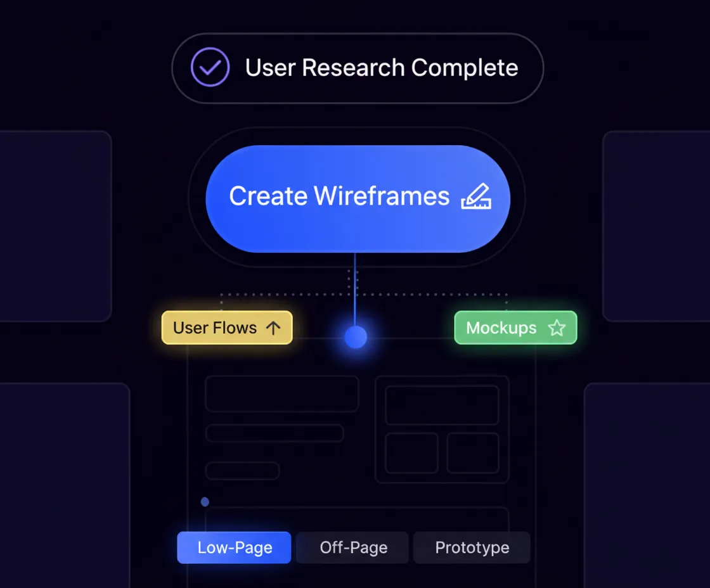
Task: Click the bottom-left small box in right wireframe panel
Action: pyautogui.click(x=411, y=453)
